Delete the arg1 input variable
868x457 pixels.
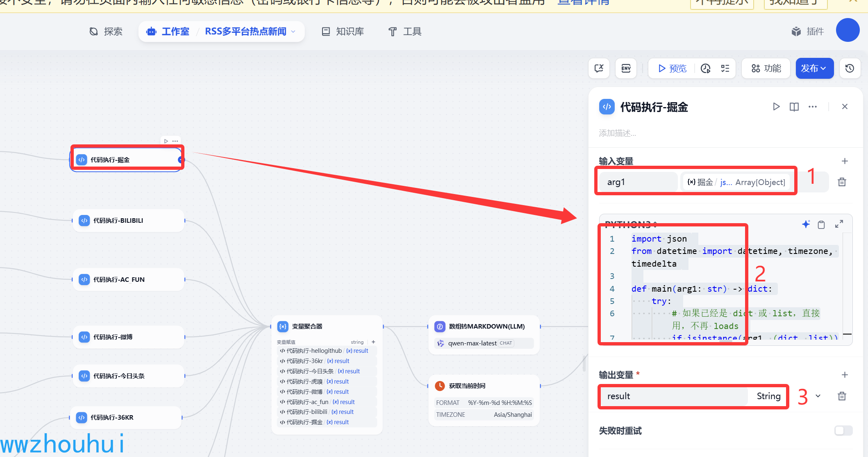(842, 182)
